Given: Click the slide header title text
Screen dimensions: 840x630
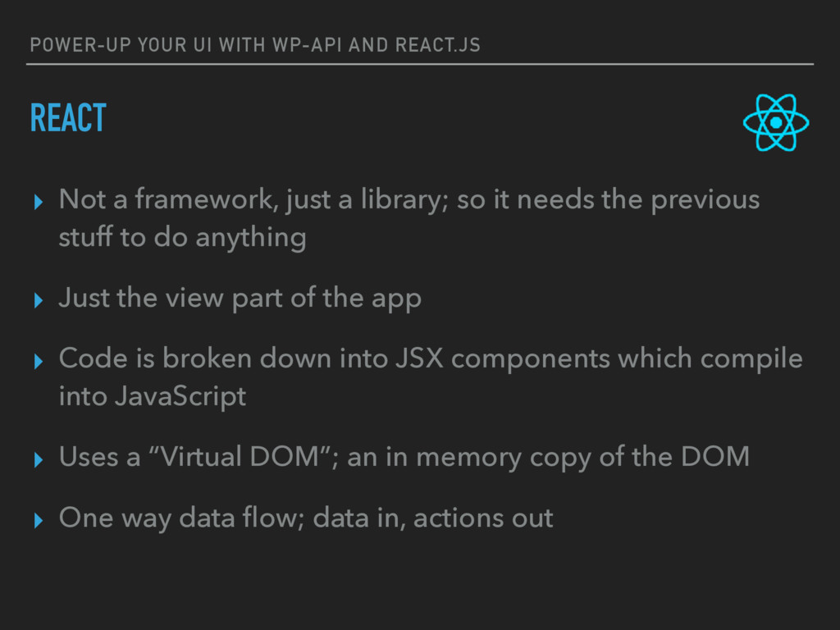Looking at the screenshot, I should [255, 45].
